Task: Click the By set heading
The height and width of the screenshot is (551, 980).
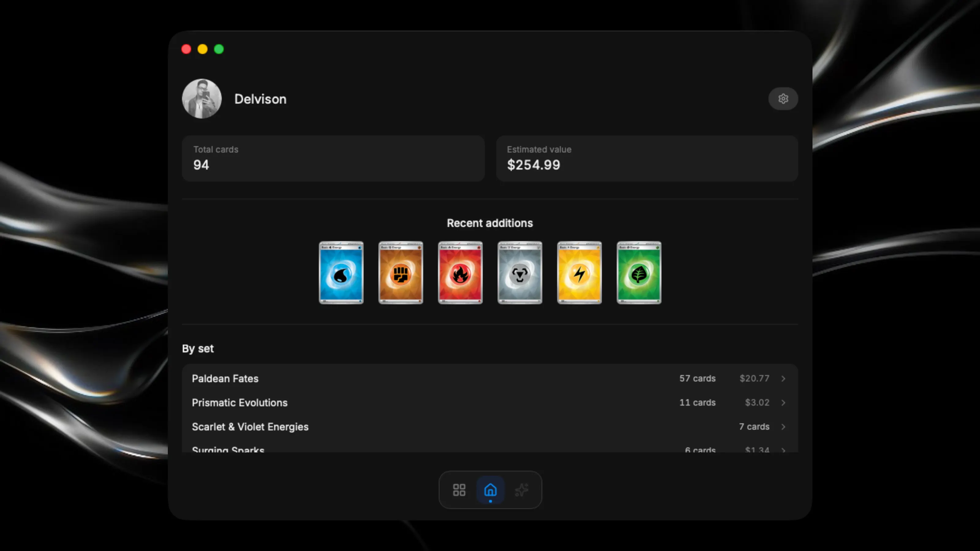Action: pos(198,349)
